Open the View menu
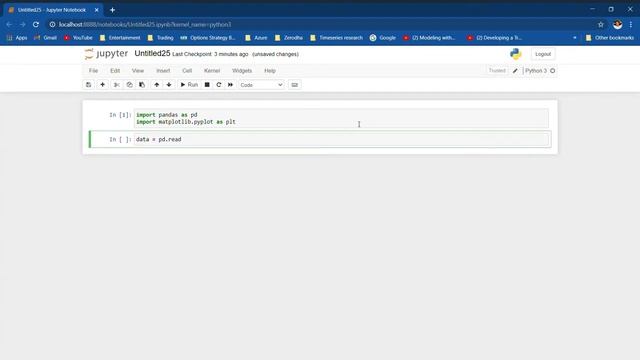640x360 pixels. click(x=138, y=71)
